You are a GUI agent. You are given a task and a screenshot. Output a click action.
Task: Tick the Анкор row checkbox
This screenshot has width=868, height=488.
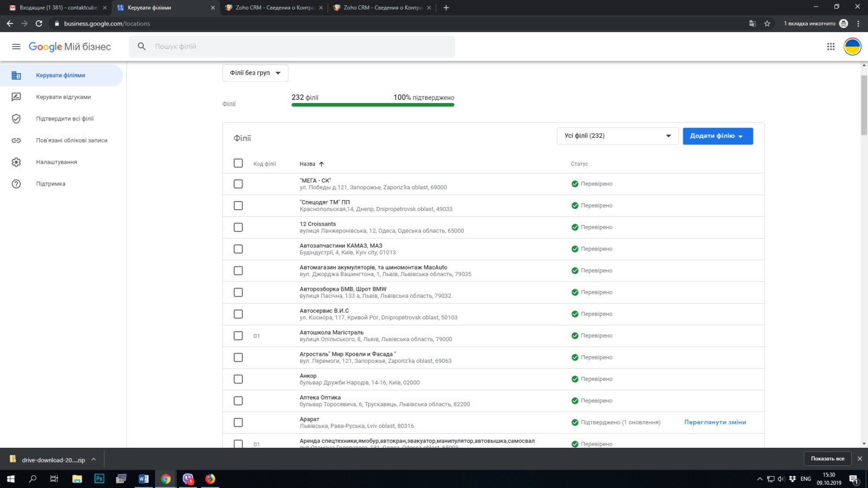click(238, 379)
